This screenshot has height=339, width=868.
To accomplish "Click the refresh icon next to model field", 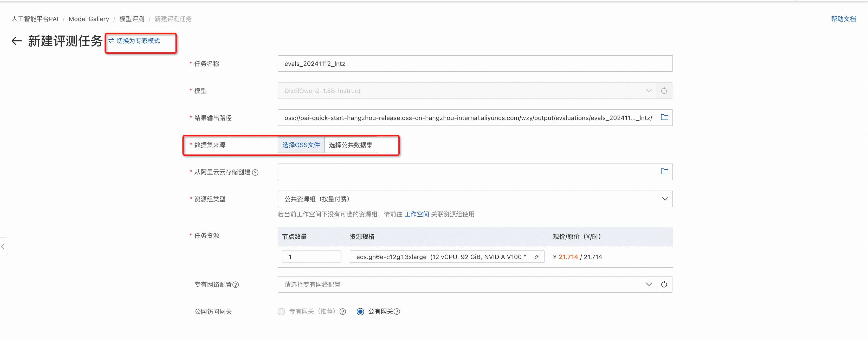I will tap(664, 91).
